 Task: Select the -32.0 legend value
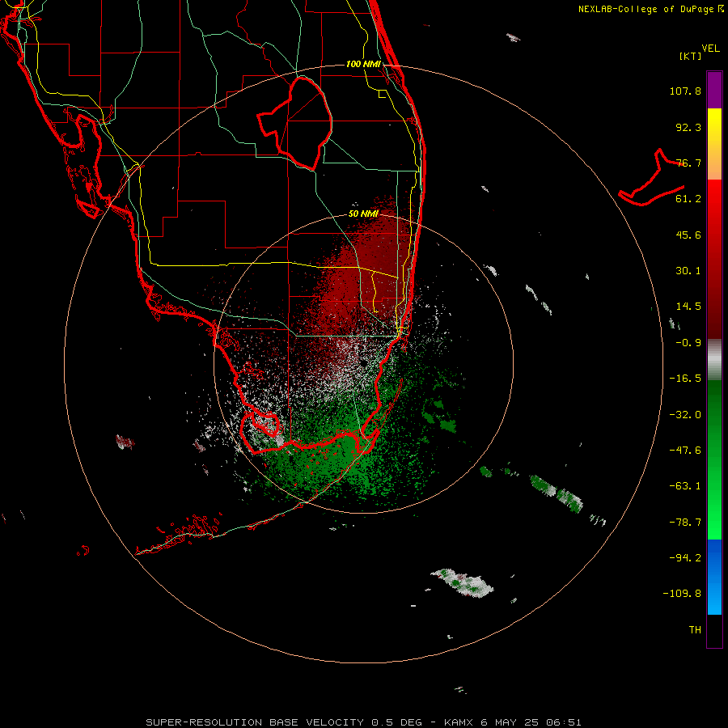685,415
